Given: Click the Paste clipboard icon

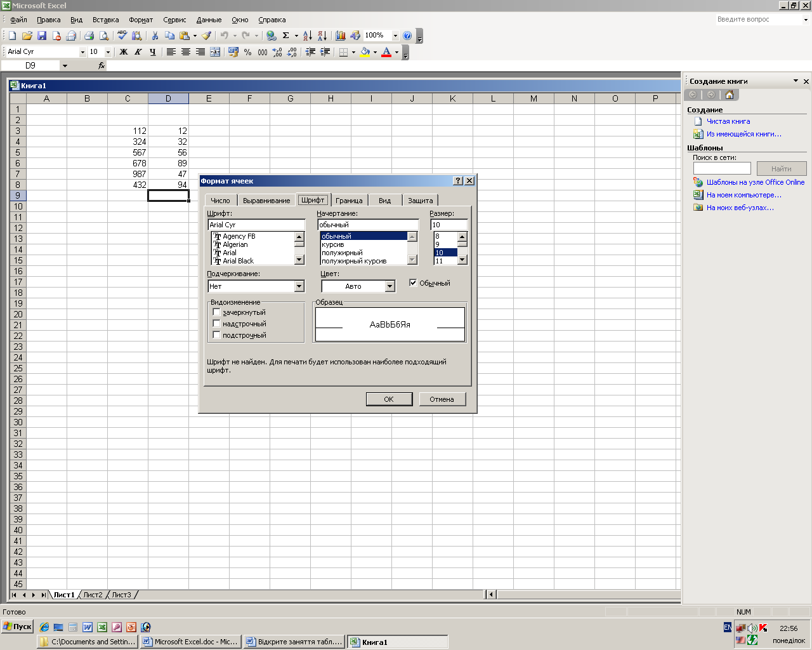Looking at the screenshot, I should click(184, 36).
